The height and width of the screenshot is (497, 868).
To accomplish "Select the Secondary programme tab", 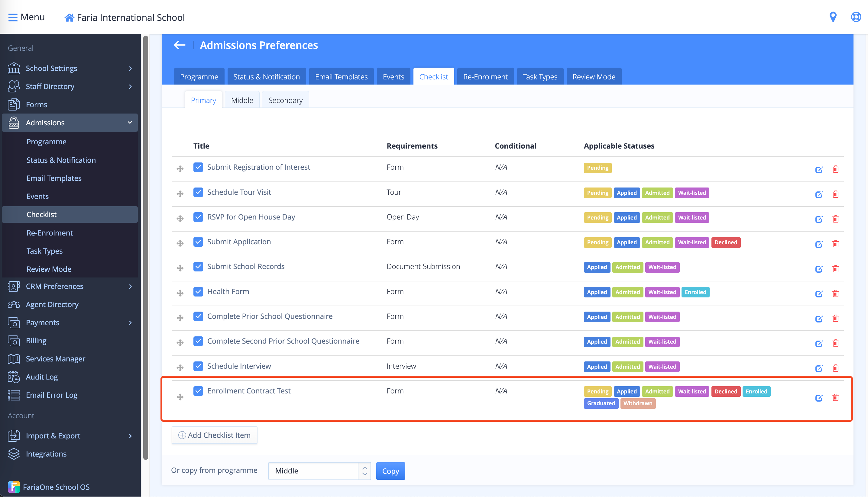I will pyautogui.click(x=285, y=100).
